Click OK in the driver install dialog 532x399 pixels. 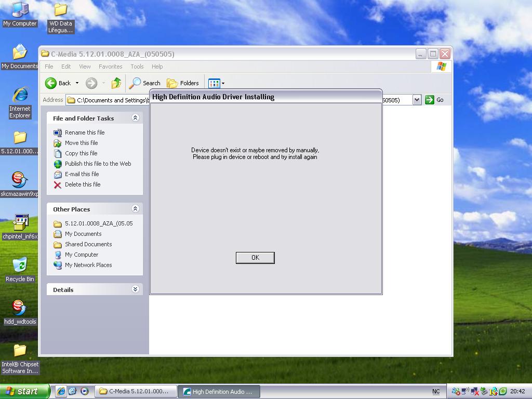pyautogui.click(x=255, y=258)
